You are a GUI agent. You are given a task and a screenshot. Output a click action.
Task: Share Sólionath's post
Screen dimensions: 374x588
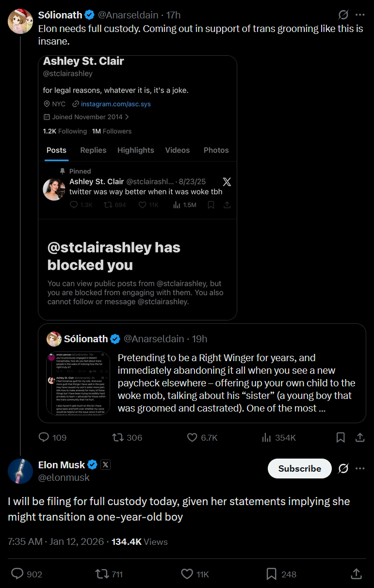point(360,438)
